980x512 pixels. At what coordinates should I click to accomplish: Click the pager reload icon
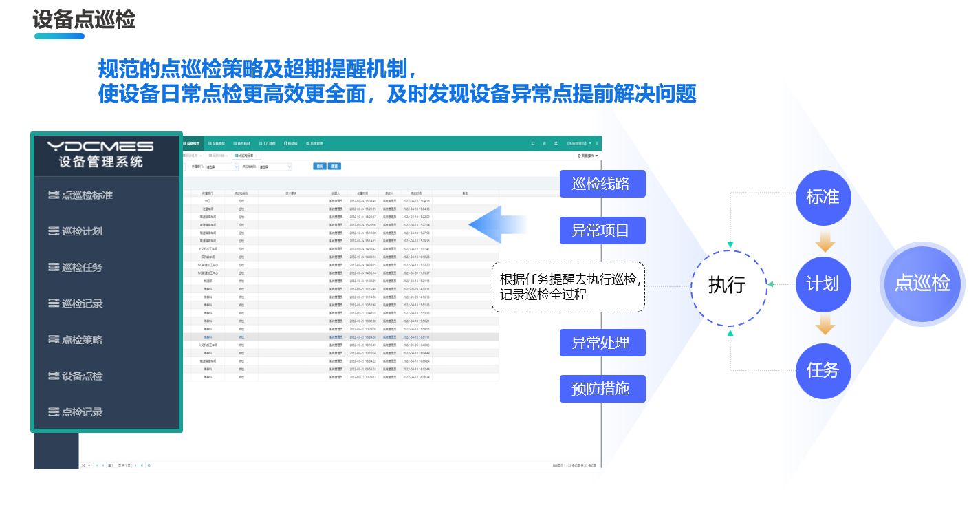[x=149, y=465]
